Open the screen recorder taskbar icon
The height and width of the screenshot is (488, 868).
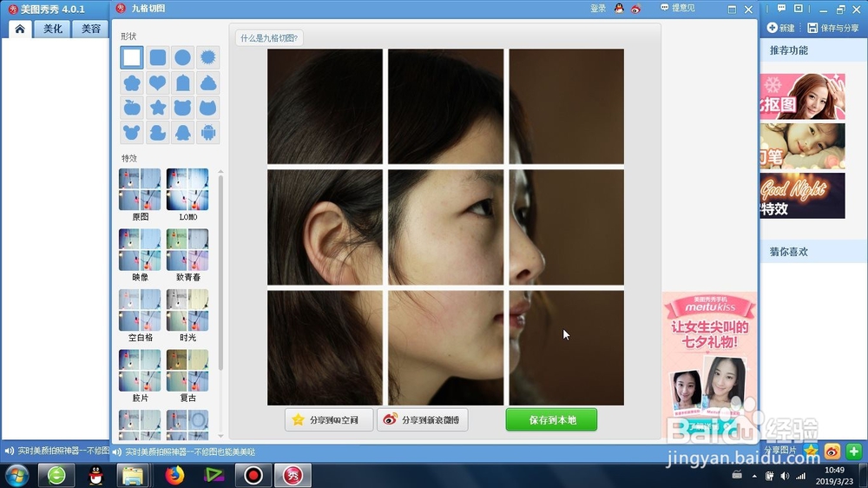(253, 475)
